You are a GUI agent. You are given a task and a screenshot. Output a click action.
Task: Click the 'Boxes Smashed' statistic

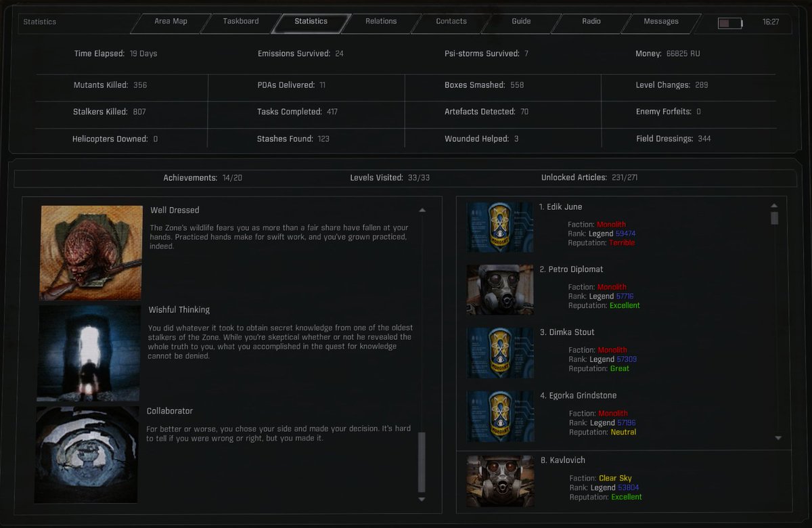click(484, 85)
